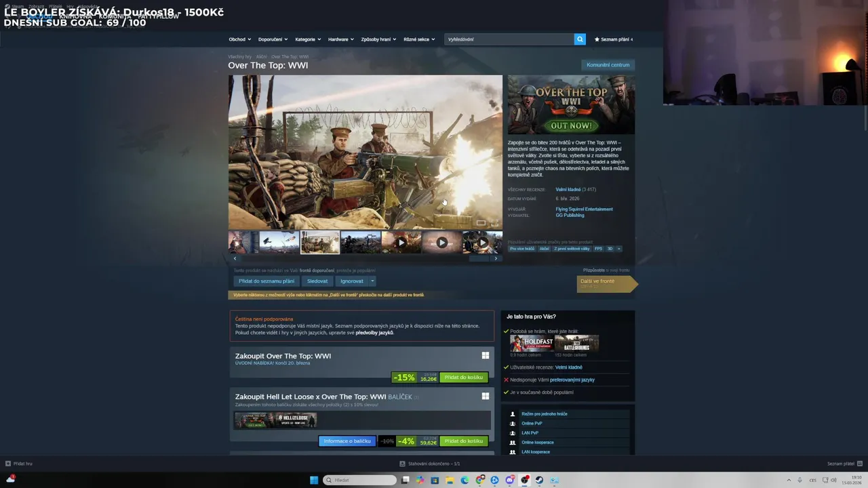Screen dimensions: 868x488
Task: Click Online kooperace feature link
Action: point(538,443)
